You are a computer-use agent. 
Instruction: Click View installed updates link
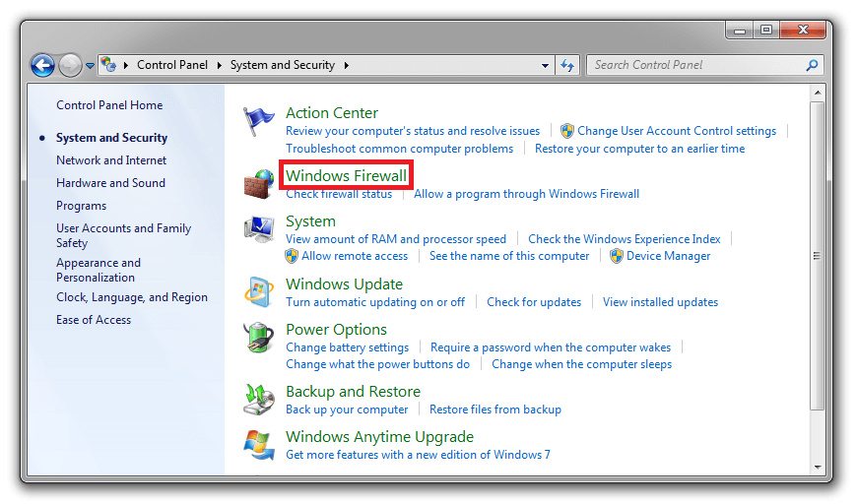tap(660, 302)
